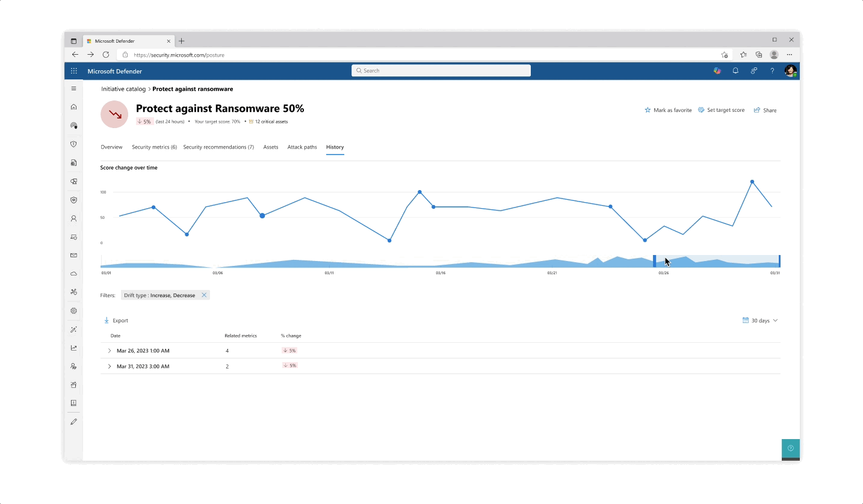Click the browser Back arrow

75,54
